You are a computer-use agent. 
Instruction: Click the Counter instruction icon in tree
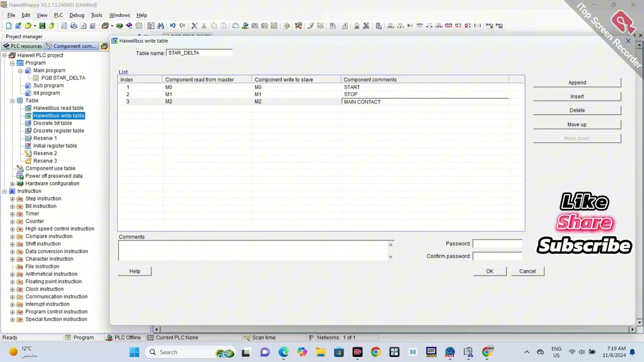20,221
